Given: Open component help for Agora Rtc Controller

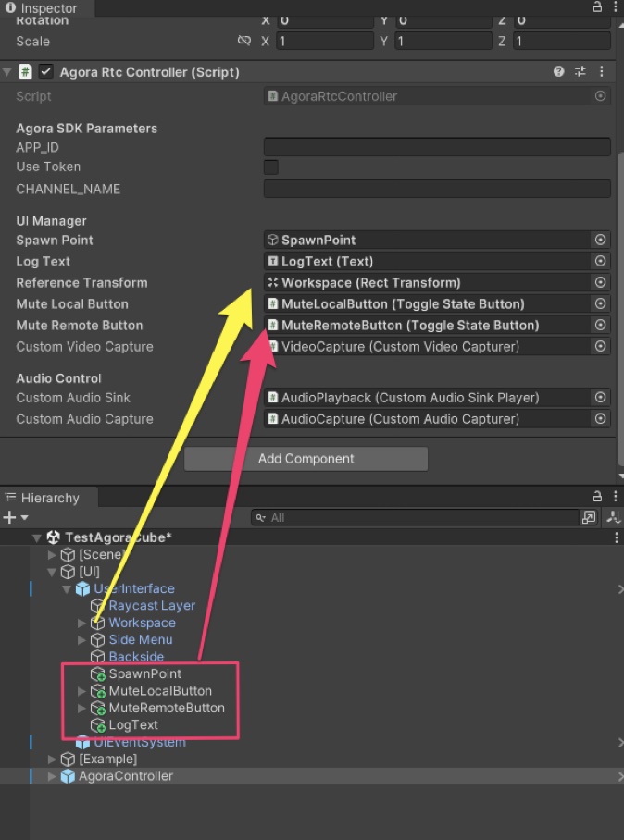Looking at the screenshot, I should point(558,72).
